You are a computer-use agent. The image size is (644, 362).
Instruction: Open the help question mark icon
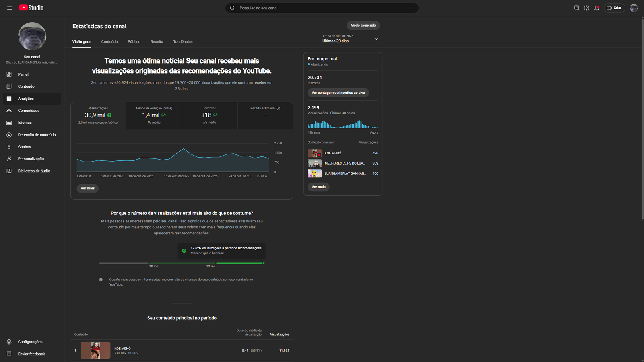point(586,8)
